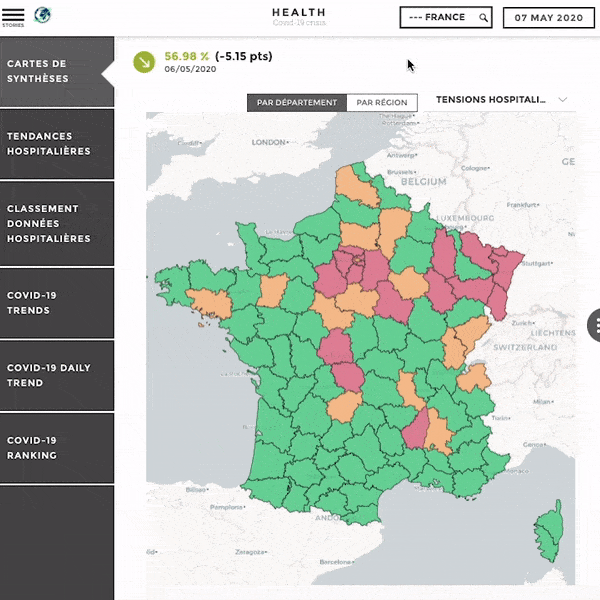Open the Stories hamburger menu

tap(13, 15)
